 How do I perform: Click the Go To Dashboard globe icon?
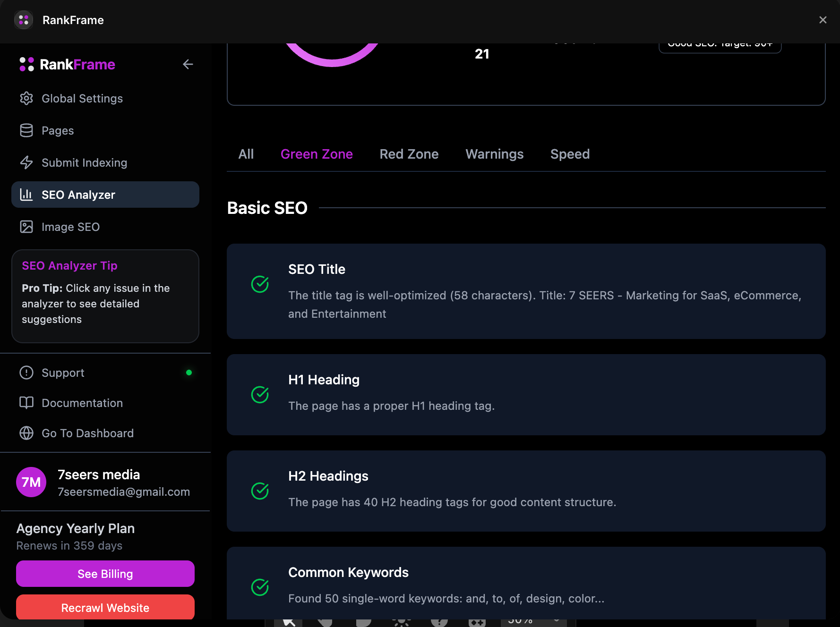(26, 433)
